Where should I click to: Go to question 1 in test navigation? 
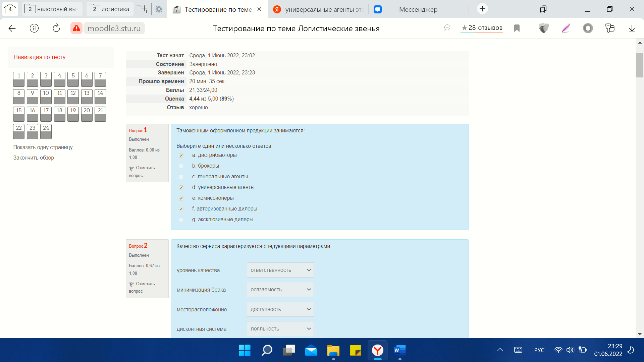point(19,79)
